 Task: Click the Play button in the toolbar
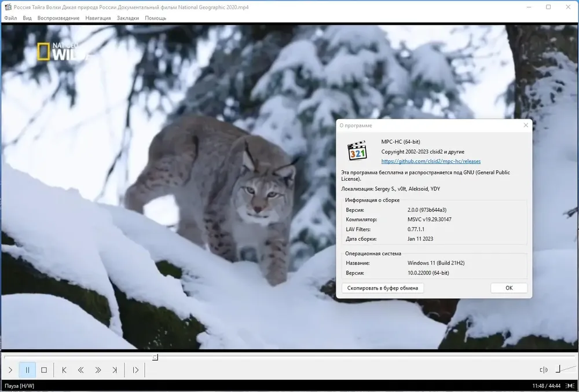(10, 370)
